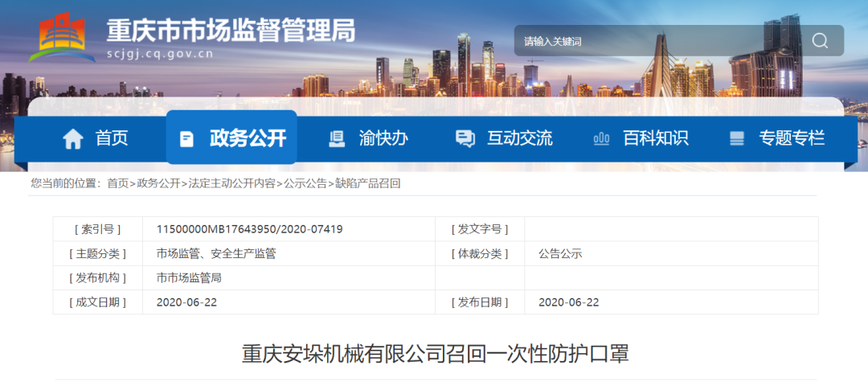The image size is (868, 390).
Task: Switch to the 专题专栏 tab
Action: [x=792, y=138]
